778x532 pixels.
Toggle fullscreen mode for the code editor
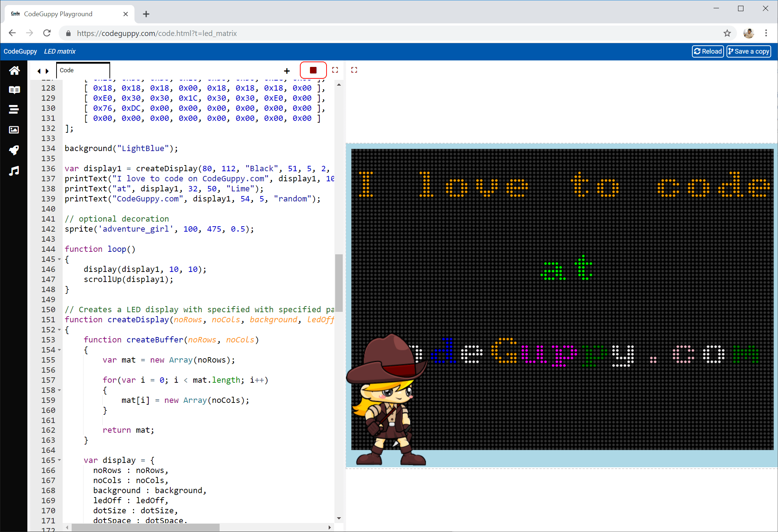point(335,70)
